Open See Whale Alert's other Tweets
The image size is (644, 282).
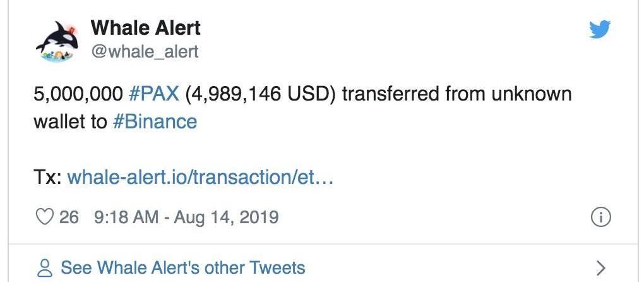click(183, 267)
